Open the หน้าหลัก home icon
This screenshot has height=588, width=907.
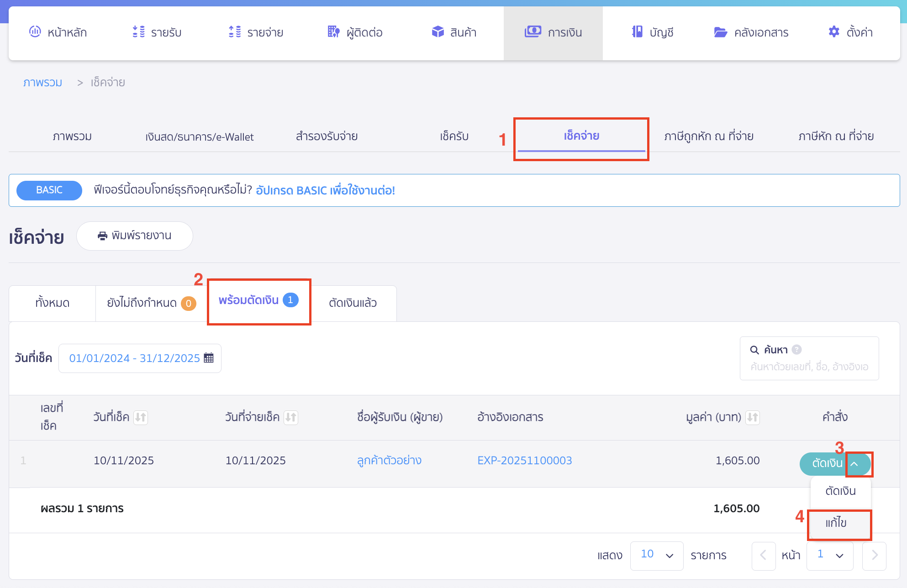click(x=36, y=32)
